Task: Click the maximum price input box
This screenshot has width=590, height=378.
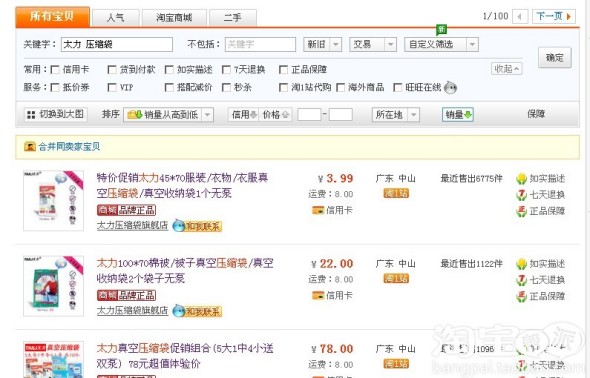Action: pyautogui.click(x=341, y=115)
